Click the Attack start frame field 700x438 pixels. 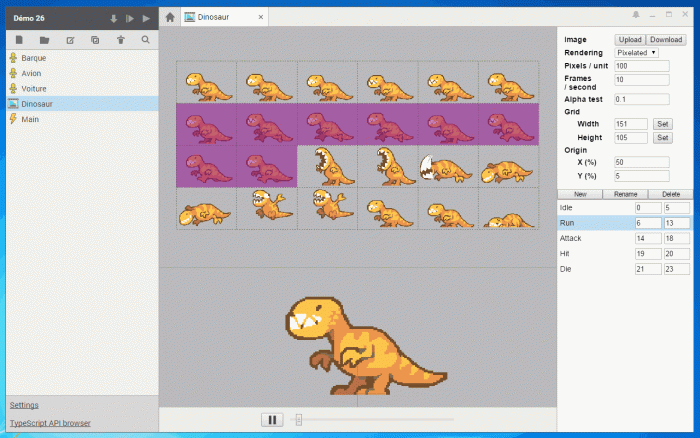click(648, 238)
